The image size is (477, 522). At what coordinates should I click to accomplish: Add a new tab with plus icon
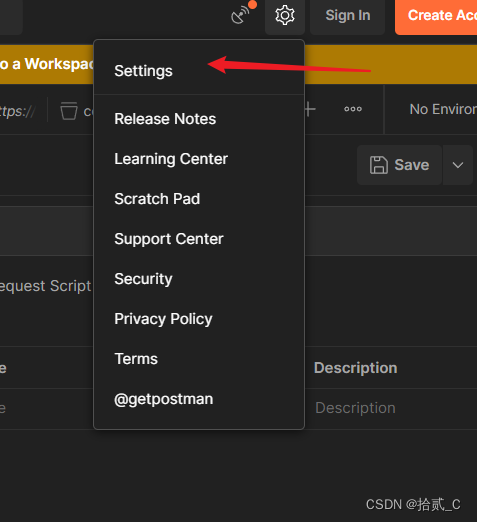pos(310,109)
